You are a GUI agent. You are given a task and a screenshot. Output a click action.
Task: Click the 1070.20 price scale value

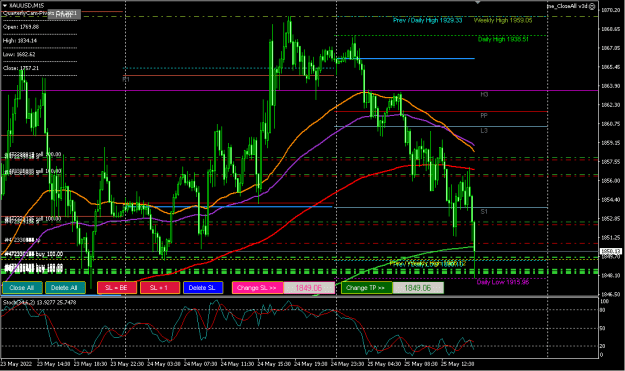coord(610,10)
